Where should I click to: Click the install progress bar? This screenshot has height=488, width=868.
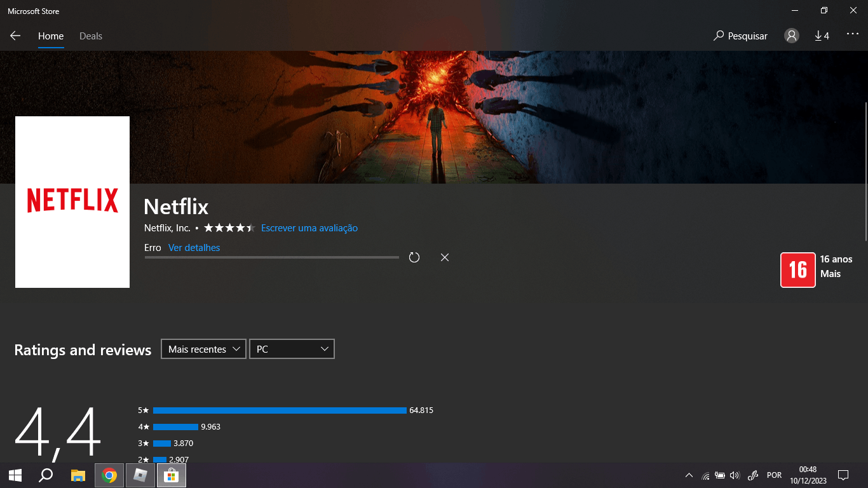tap(272, 257)
